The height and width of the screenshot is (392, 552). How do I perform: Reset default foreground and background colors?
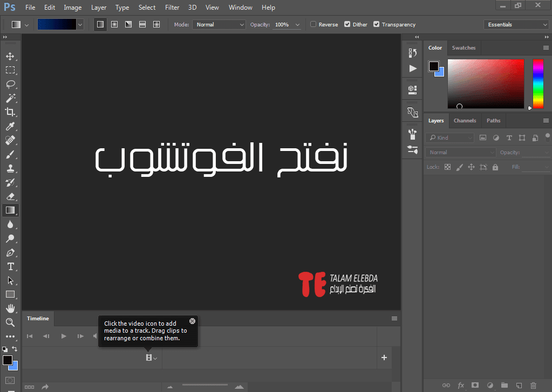coord(4,349)
